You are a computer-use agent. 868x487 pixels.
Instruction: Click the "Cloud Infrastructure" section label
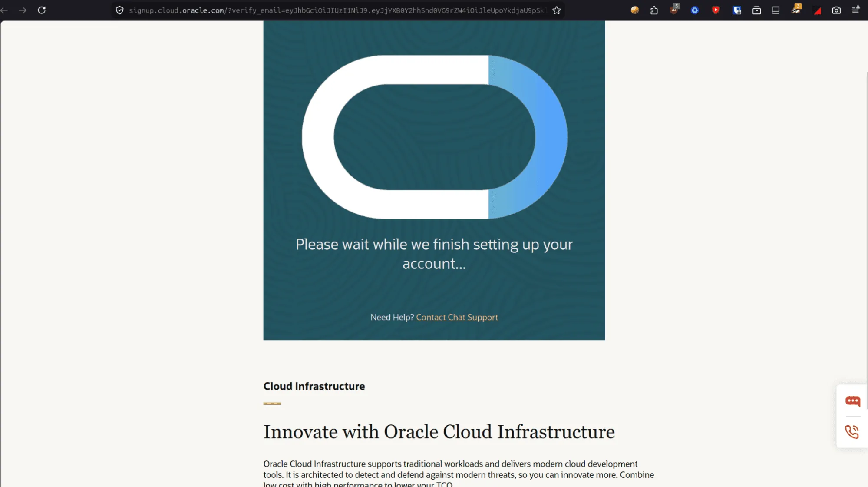pyautogui.click(x=314, y=386)
